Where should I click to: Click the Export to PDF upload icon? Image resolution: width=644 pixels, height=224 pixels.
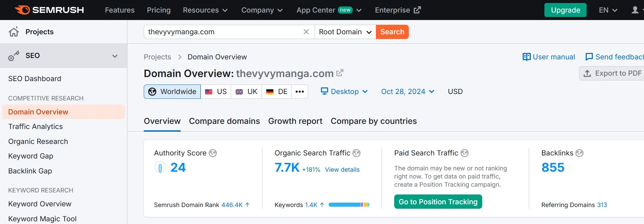coord(587,73)
